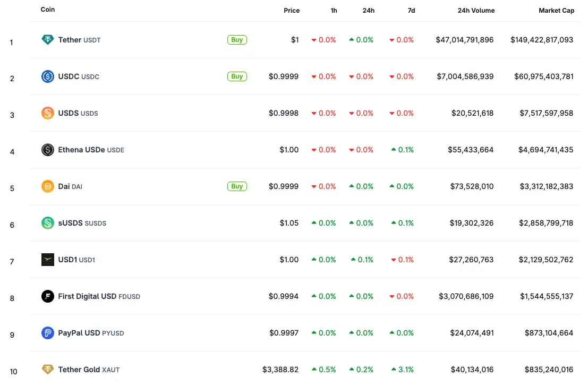Click the orange USDS coin logo

pos(48,113)
